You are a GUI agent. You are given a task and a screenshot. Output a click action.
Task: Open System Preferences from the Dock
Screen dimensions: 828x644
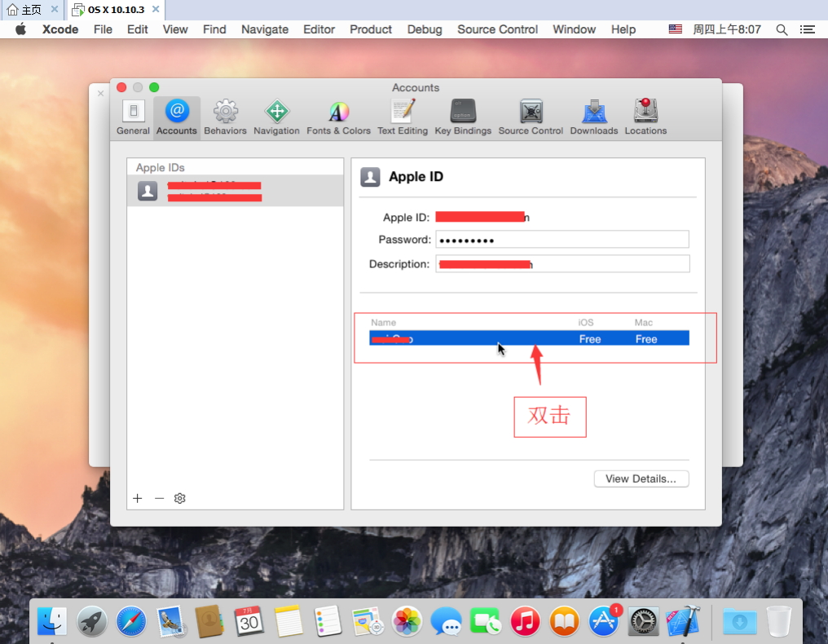point(643,620)
